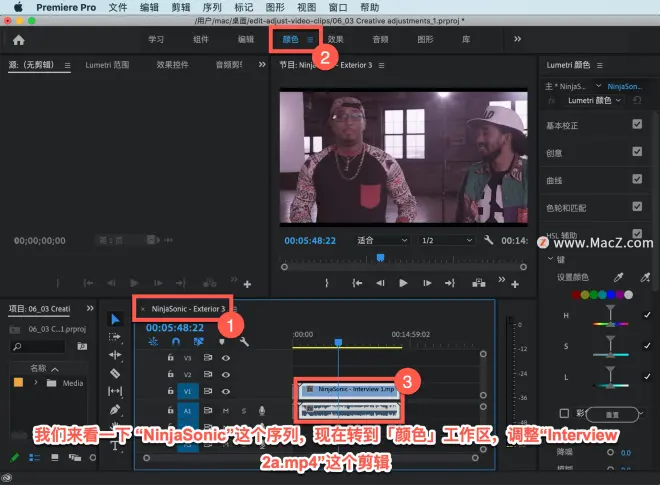Show more source panel tabs chevron
This screenshot has width=660, height=485.
[262, 64]
